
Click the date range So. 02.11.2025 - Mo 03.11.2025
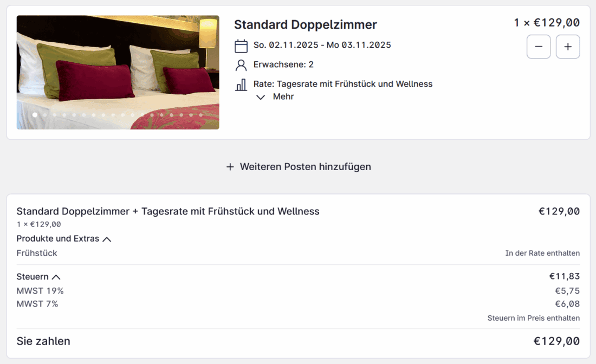(x=322, y=45)
